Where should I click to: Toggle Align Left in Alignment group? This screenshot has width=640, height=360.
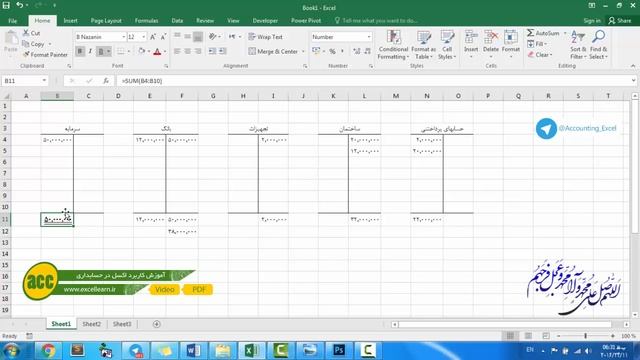pyautogui.click(x=177, y=51)
